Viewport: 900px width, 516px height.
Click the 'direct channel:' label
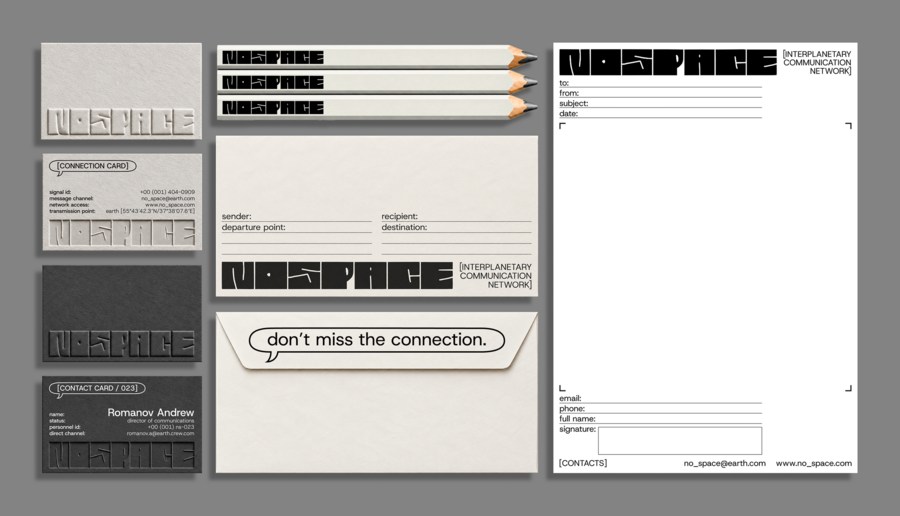(x=67, y=433)
